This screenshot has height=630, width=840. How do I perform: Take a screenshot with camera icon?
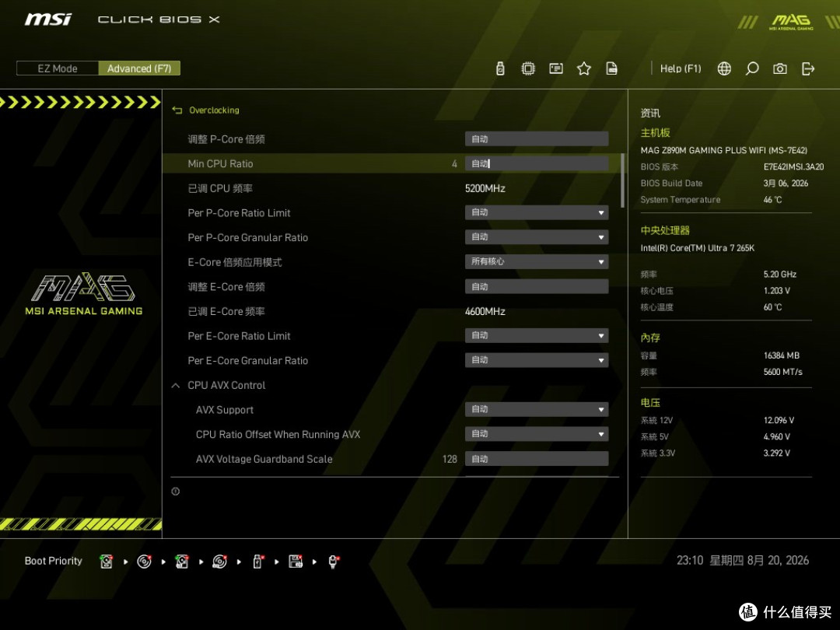click(x=779, y=68)
